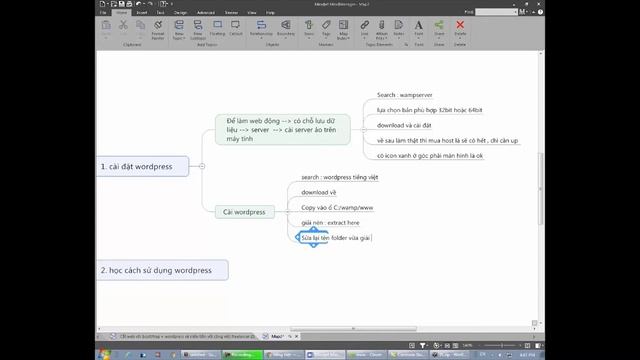The image size is (640, 360).
Task: Switch to the Advanced ribbon tab
Action: tap(205, 13)
